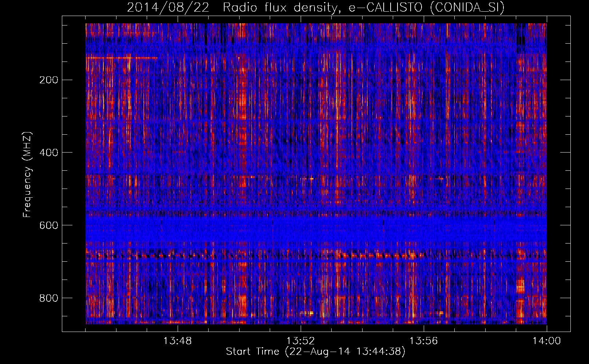Screen dimensions: 589x364
Task: Click the 13:52 time tick label
Action: [301, 341]
